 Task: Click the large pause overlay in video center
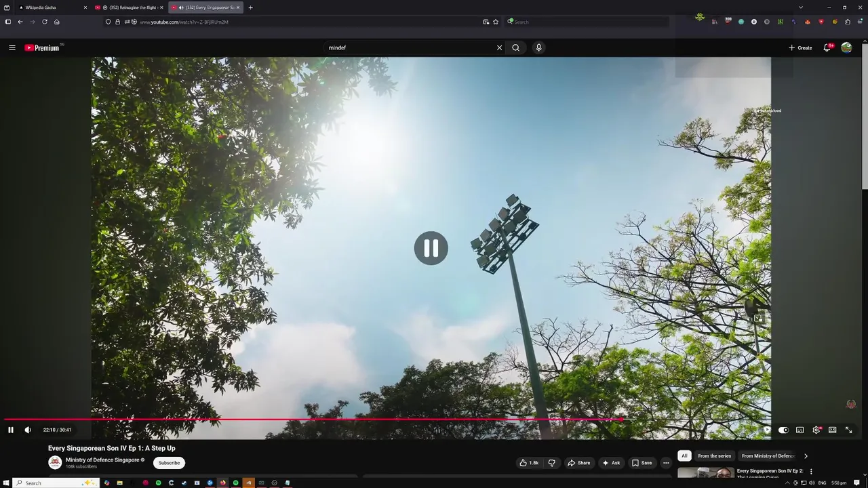(x=431, y=248)
